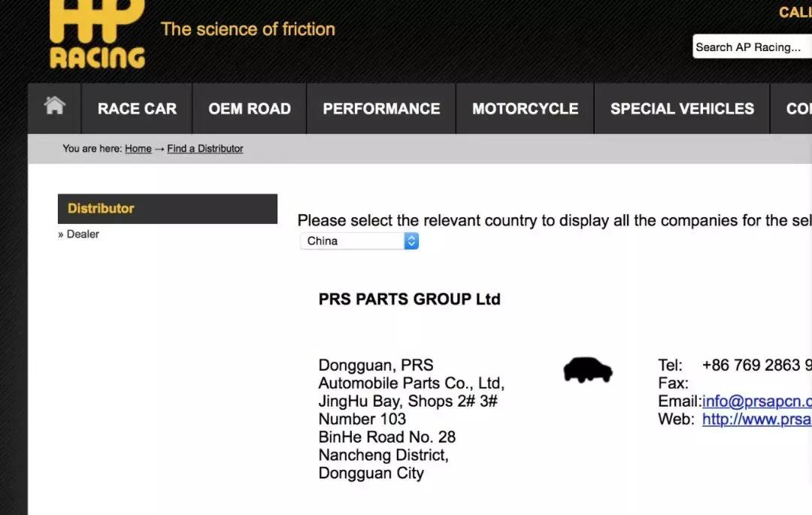Image resolution: width=812 pixels, height=515 pixels.
Task: Click the PRS PARTS GROUP Ltd heading
Action: [409, 299]
